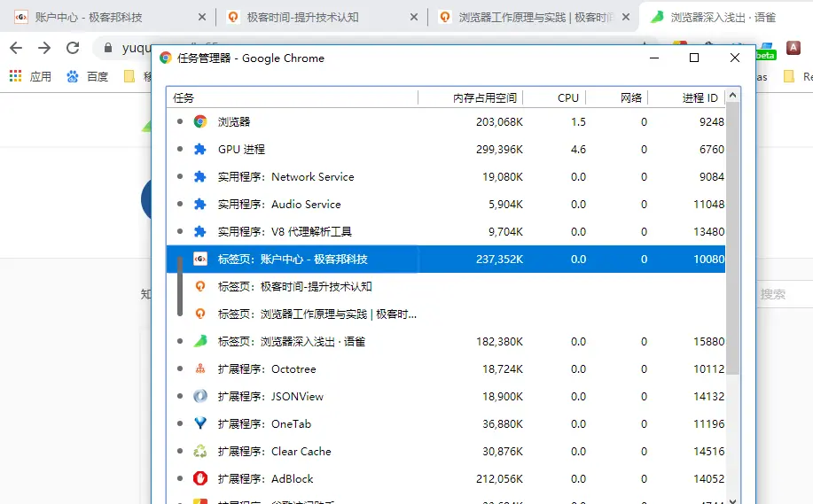Open the 应用 apps grid bookmark
This screenshot has width=813, height=504.
[x=31, y=77]
